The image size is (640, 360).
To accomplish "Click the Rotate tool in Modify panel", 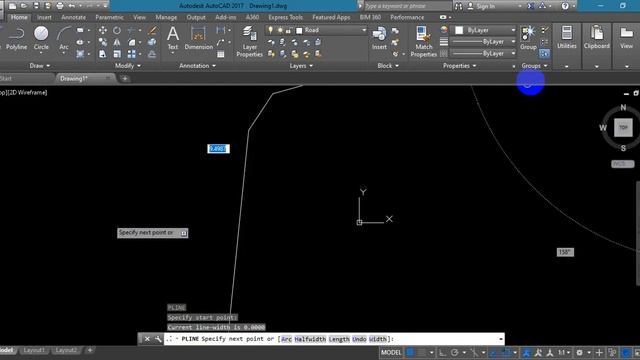I will coord(117,30).
